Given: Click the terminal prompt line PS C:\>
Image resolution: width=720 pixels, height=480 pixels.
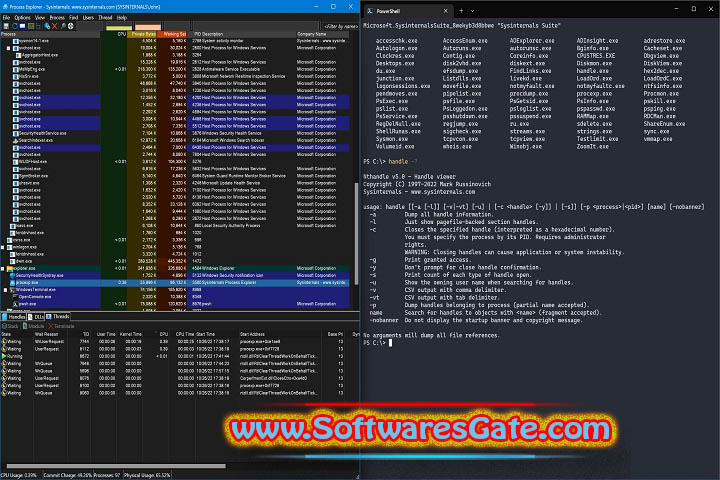Looking at the screenshot, I should pyautogui.click(x=377, y=343).
